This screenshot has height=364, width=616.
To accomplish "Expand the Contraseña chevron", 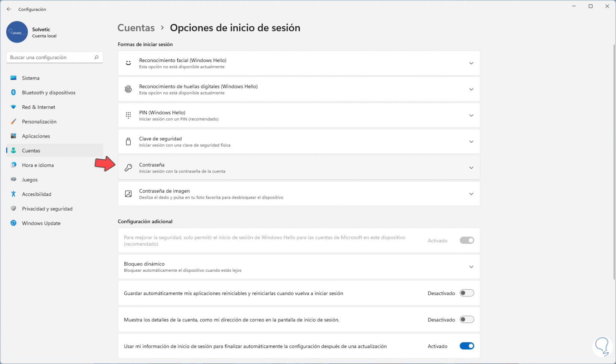I will click(x=471, y=168).
